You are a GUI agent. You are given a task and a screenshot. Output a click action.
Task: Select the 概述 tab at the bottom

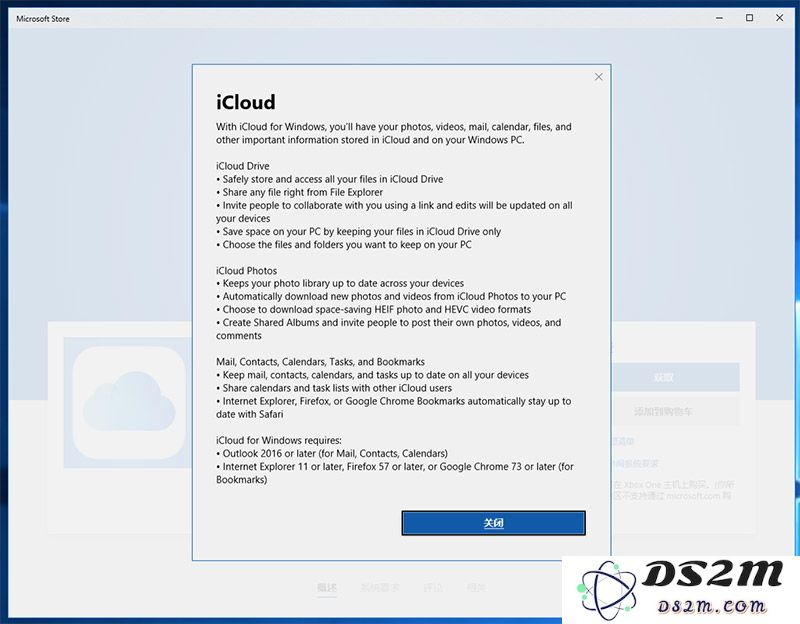click(327, 588)
